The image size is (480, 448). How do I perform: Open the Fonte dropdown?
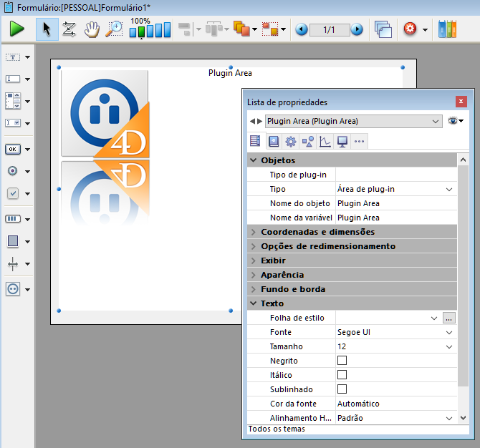tap(449, 332)
